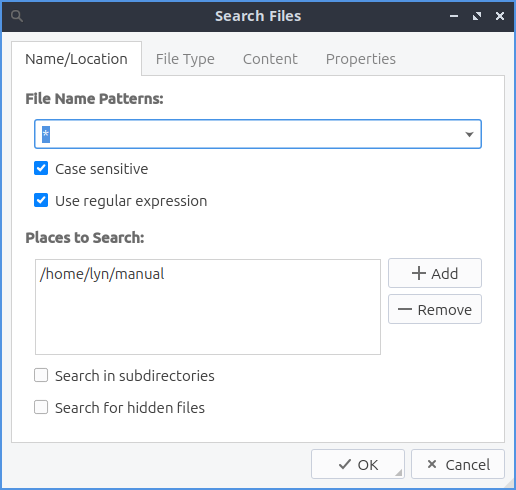Click the magnifier icon in title bar
Viewport: 516px width, 490px height.
(17, 16)
